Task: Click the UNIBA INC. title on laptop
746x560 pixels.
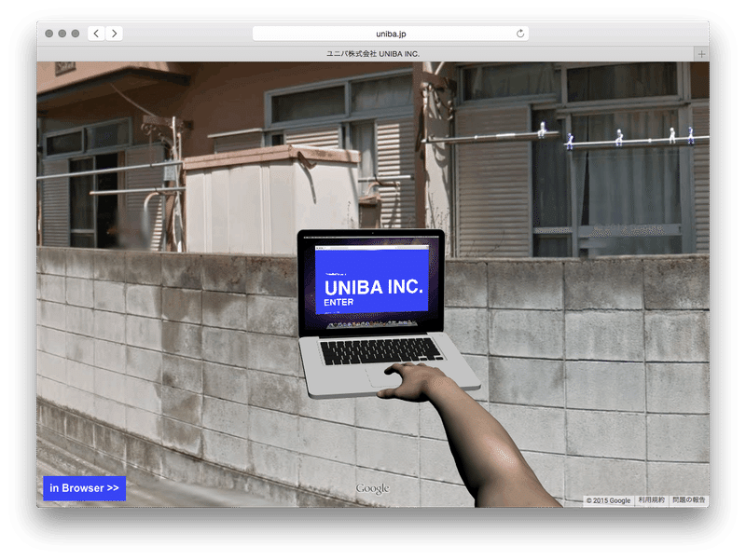Action: click(374, 287)
